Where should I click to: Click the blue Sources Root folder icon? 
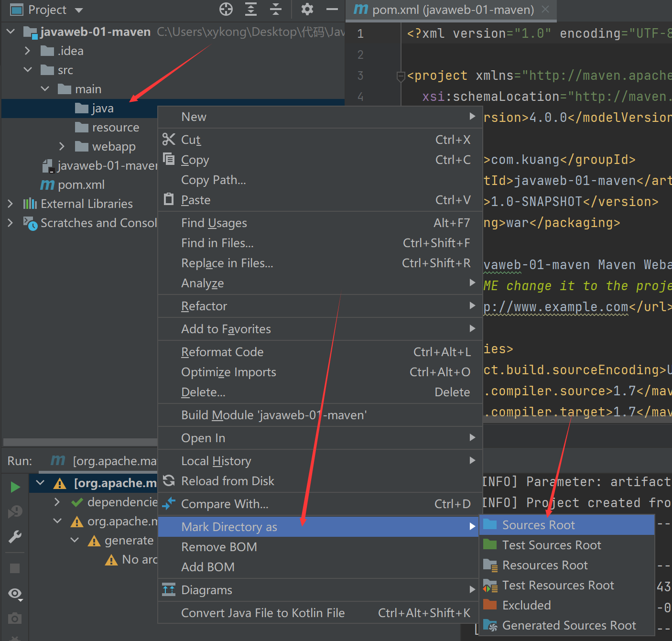tap(490, 524)
